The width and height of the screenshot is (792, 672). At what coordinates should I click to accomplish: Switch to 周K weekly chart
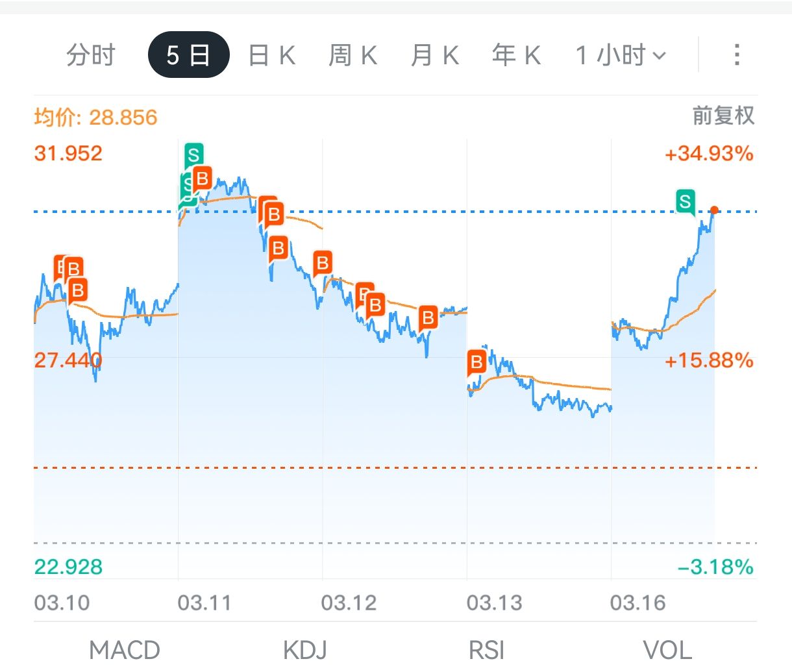coord(353,55)
